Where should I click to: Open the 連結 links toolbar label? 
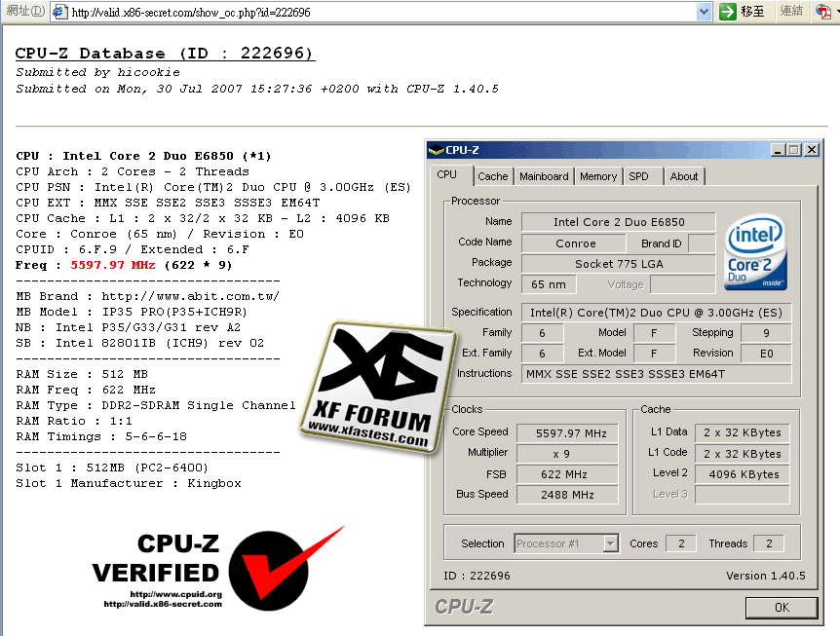(791, 11)
